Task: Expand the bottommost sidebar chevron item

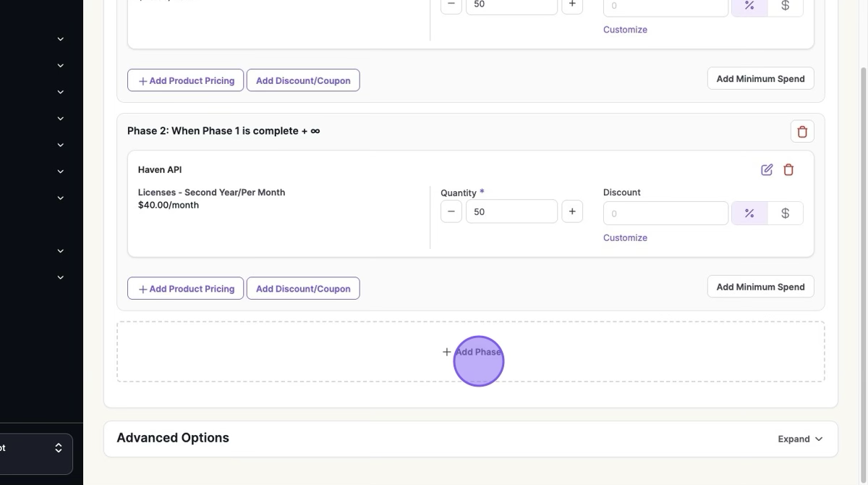Action: coord(61,277)
